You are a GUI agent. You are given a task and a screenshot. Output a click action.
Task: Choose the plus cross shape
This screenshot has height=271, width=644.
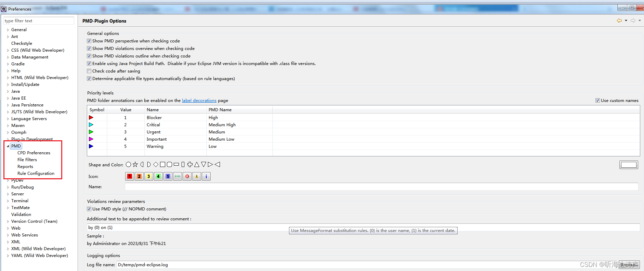tap(190, 165)
